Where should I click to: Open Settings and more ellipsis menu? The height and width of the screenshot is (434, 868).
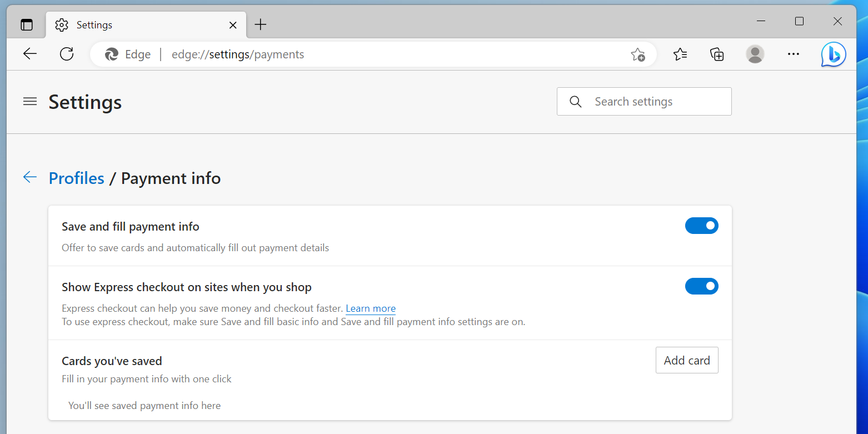[x=794, y=54]
